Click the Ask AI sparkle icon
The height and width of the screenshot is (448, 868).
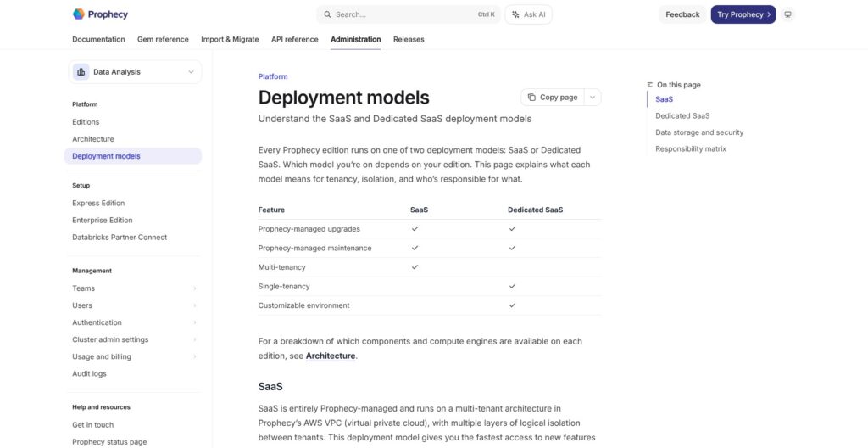tap(515, 14)
